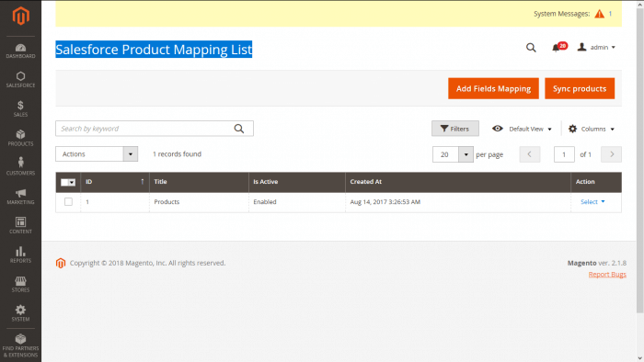
Task: Click the Magento logo in sidebar
Action: 20,16
